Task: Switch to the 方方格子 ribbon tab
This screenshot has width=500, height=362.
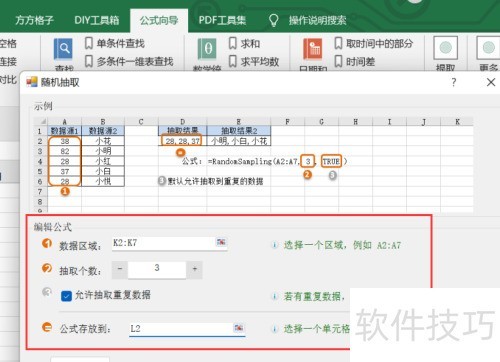Action: click(34, 21)
